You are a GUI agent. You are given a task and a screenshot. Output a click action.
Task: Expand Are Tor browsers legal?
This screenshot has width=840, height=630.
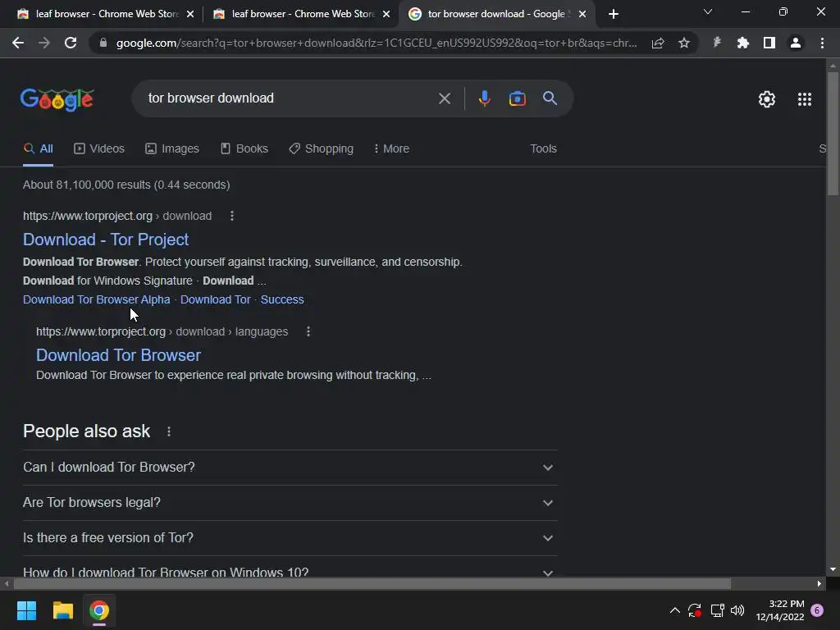tap(290, 503)
